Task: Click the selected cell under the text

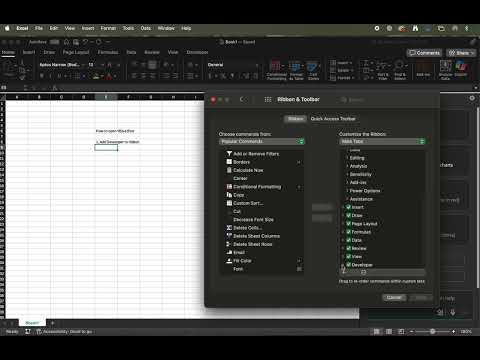Action: (x=106, y=147)
